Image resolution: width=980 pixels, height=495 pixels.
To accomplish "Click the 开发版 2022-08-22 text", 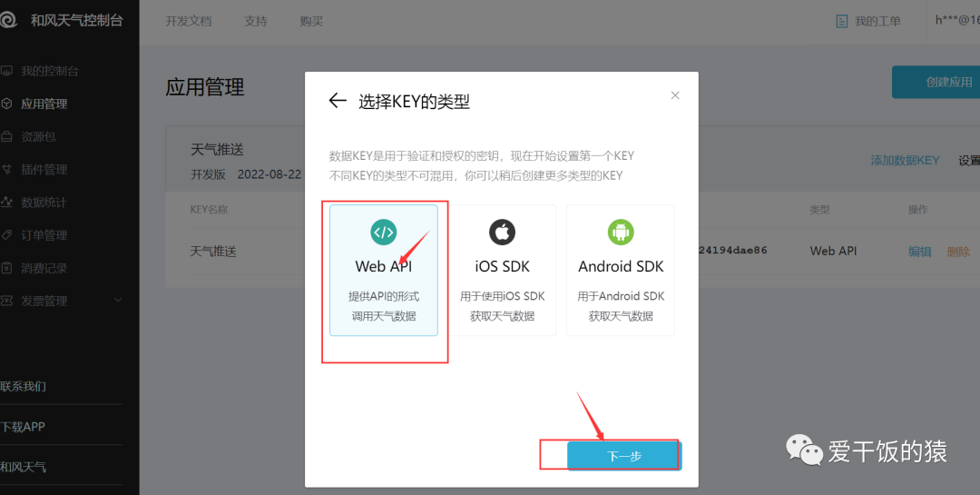I will click(x=246, y=174).
